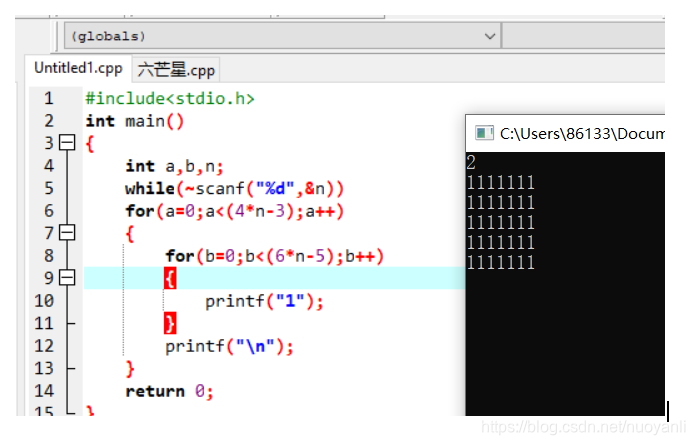Click the input value 2 in console

point(471,163)
